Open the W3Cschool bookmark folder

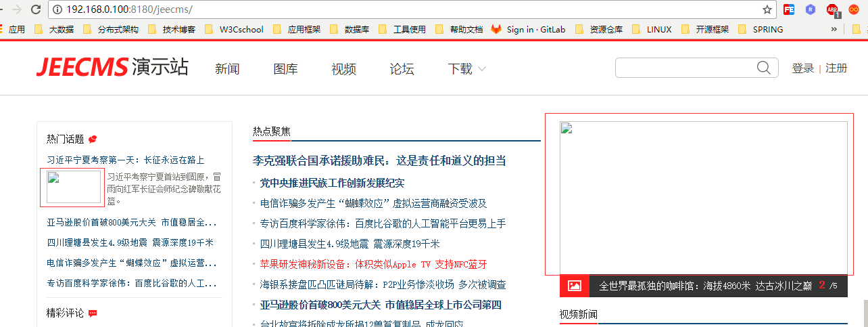coord(234,29)
